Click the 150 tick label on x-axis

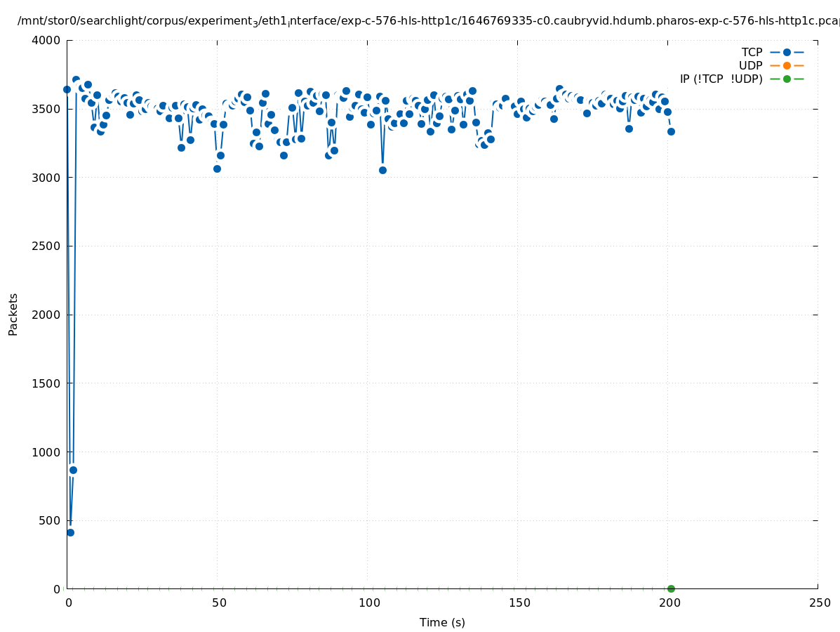(x=519, y=603)
